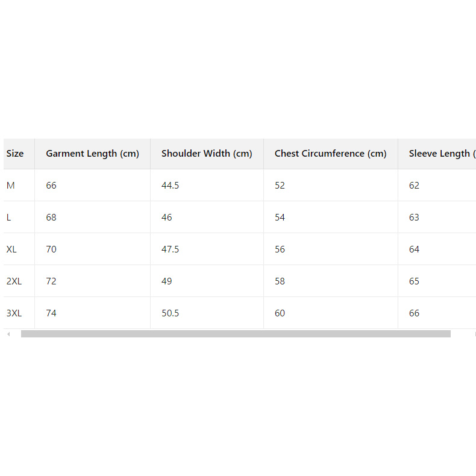The width and height of the screenshot is (476, 476).
Task: Click shoulder width value 44.5
Action: (x=170, y=186)
